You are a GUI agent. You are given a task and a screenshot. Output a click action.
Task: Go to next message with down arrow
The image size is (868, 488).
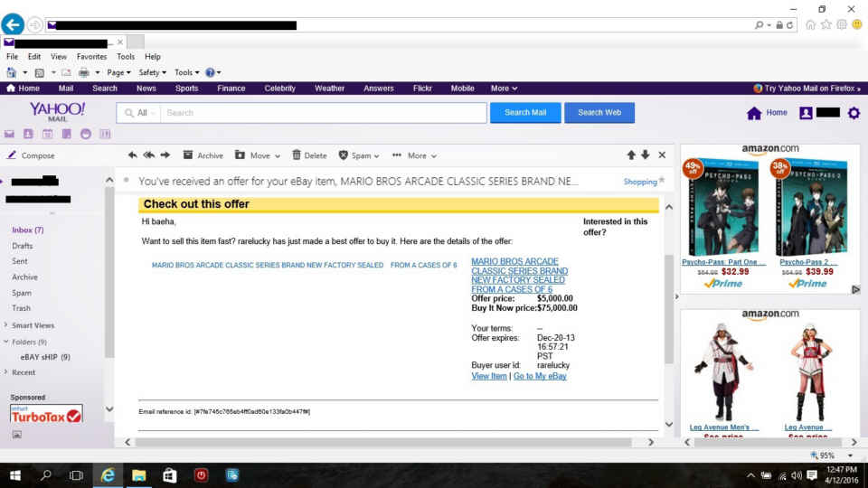tap(646, 155)
